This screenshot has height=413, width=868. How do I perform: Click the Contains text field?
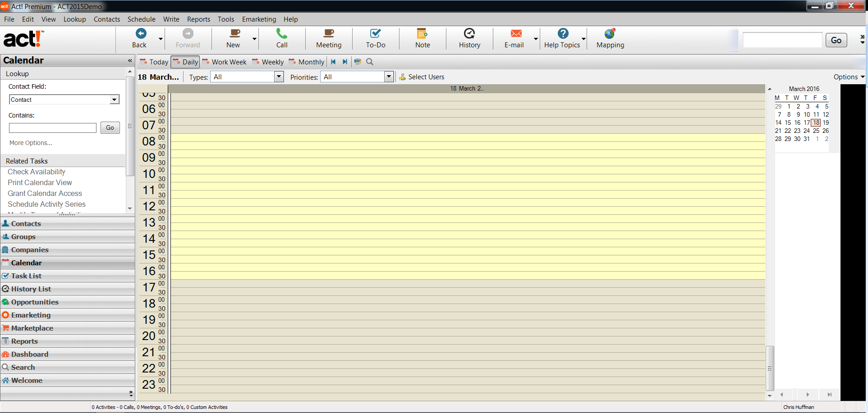pos(53,128)
